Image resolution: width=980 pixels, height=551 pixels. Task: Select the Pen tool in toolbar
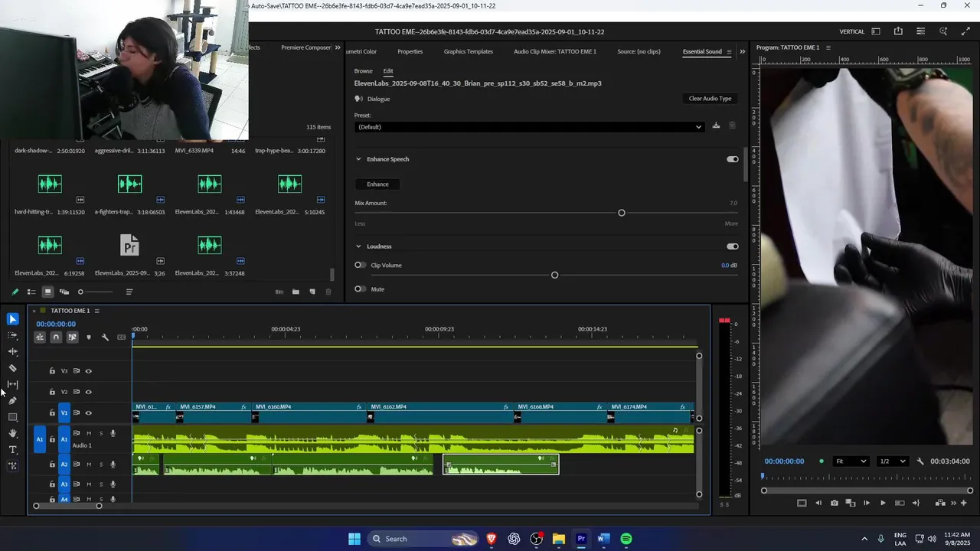coord(12,400)
